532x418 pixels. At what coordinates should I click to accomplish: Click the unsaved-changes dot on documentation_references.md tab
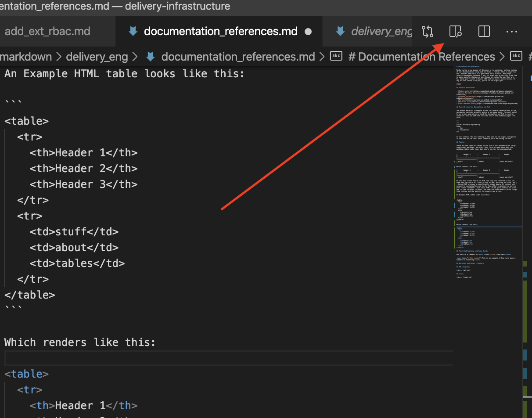pyautogui.click(x=308, y=32)
